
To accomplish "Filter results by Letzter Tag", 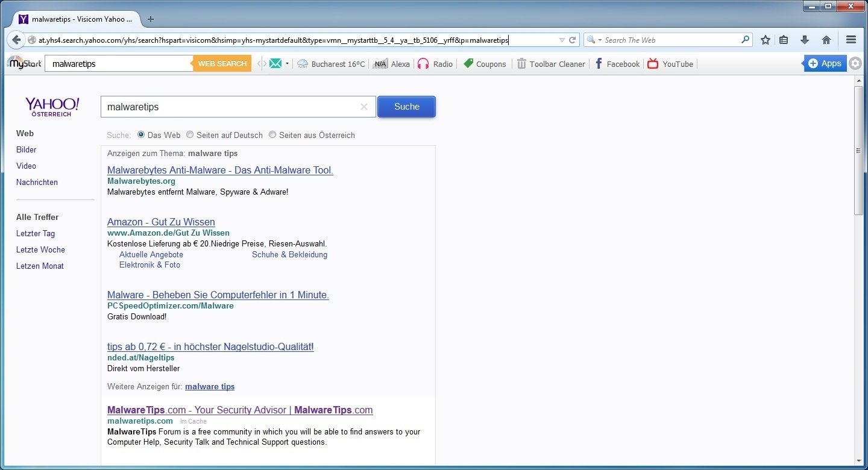I will coord(36,233).
